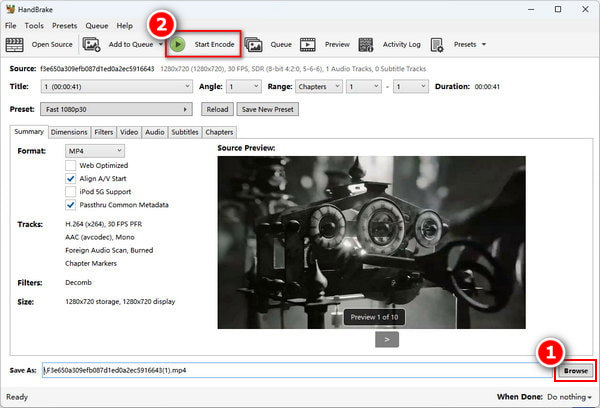The width and height of the screenshot is (600, 408).
Task: Click the Queue stacked images icon
Action: pyautogui.click(x=253, y=44)
